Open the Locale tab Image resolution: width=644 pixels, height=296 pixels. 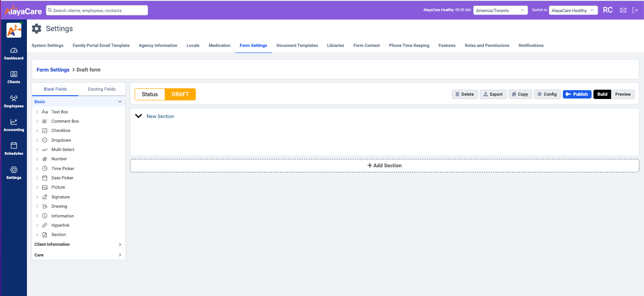tap(193, 46)
